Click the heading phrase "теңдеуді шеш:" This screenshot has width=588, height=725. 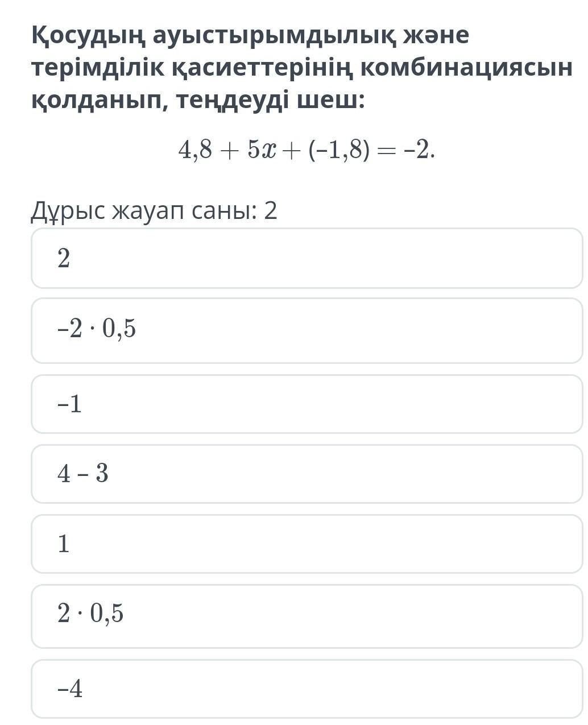tap(270, 101)
